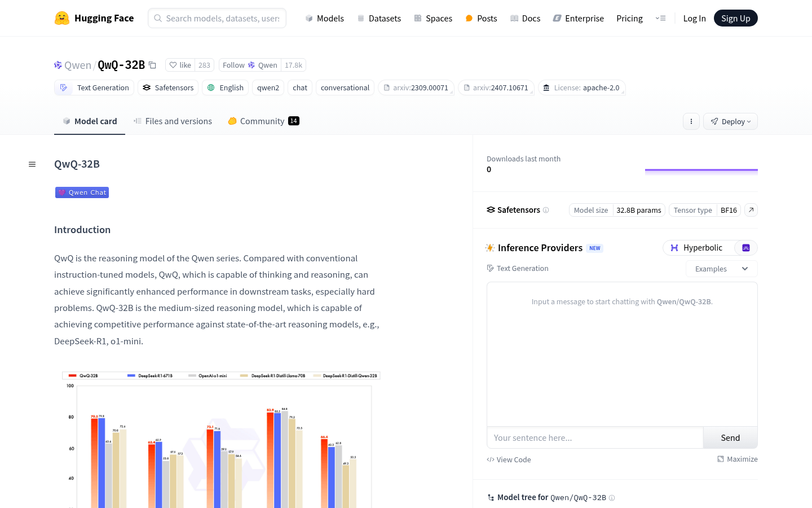
Task: Click the Model tree info icon
Action: click(612, 498)
